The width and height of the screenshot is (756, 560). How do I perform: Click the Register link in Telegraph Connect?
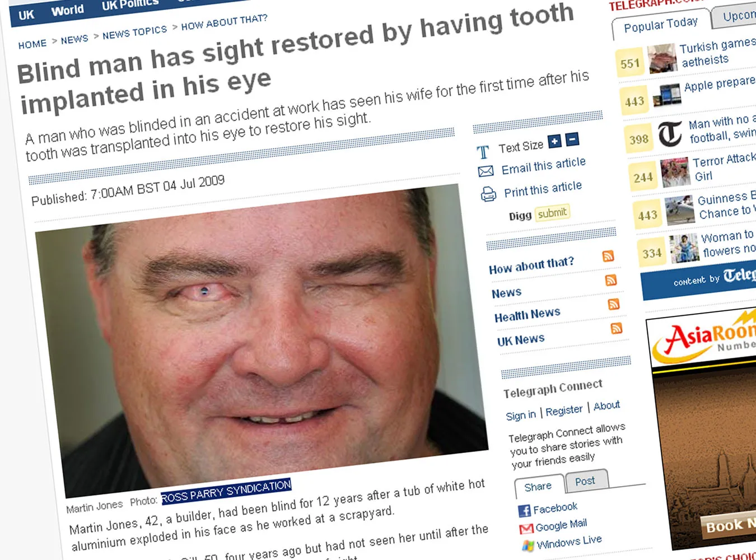pyautogui.click(x=564, y=411)
